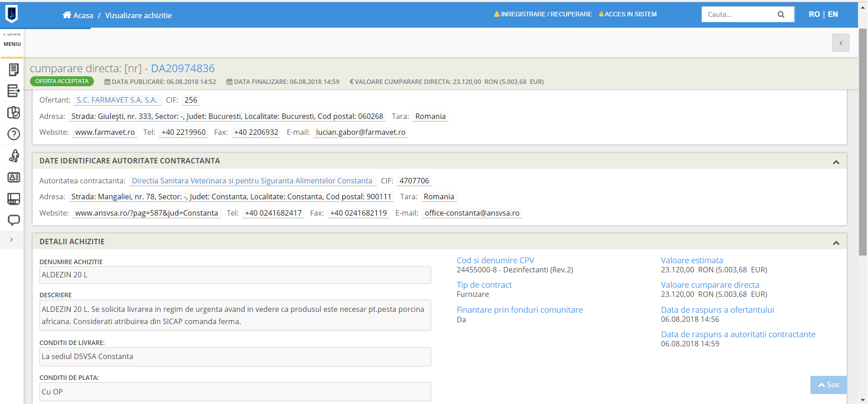Click the CPV code 24455000-8 Dezinfectanti
Viewport: 868px width, 404px height.
pyautogui.click(x=515, y=270)
